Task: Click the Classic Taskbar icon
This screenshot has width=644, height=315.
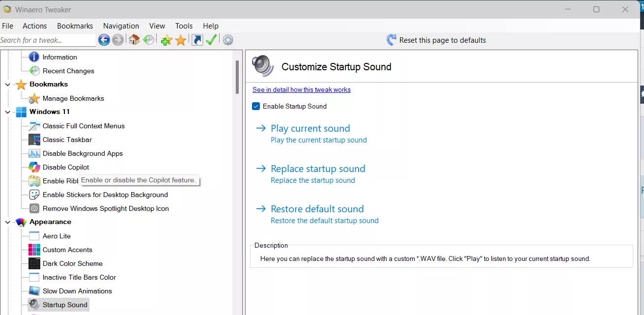Action: click(x=34, y=140)
